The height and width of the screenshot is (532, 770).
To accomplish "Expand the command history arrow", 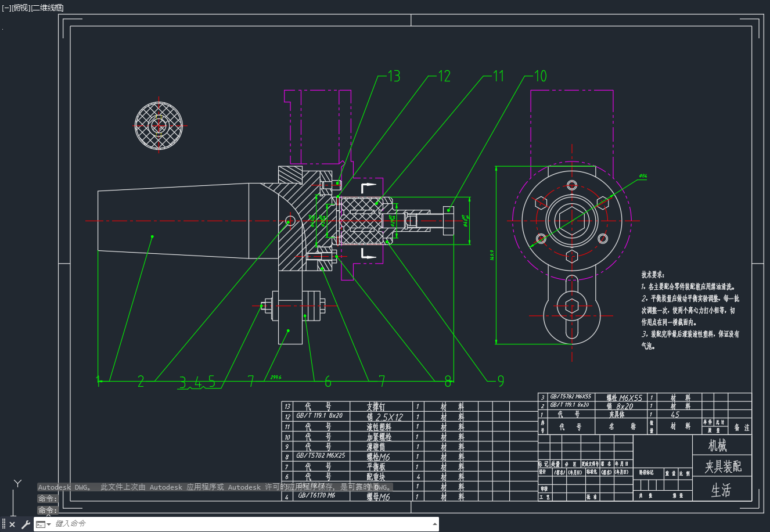I will pyautogui.click(x=435, y=524).
